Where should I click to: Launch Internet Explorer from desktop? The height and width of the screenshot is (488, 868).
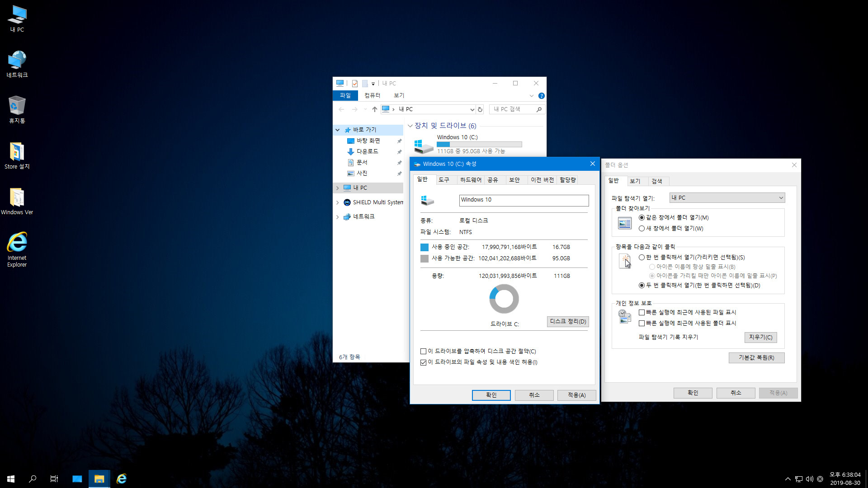click(17, 249)
